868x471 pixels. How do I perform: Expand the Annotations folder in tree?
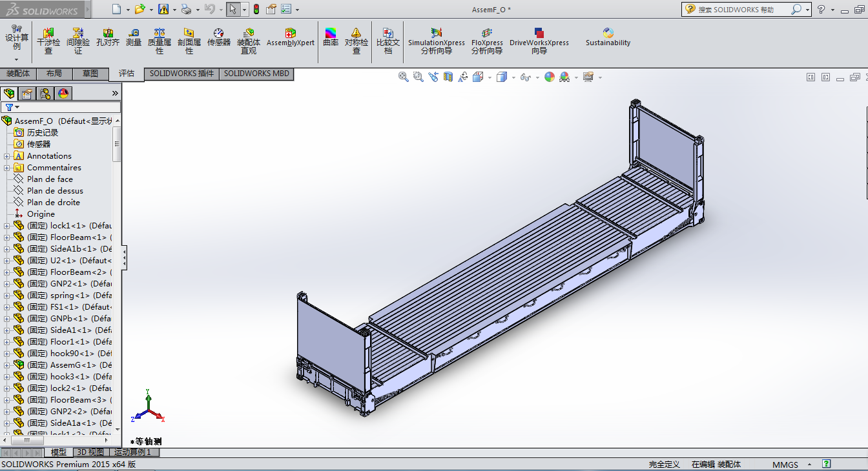click(7, 156)
